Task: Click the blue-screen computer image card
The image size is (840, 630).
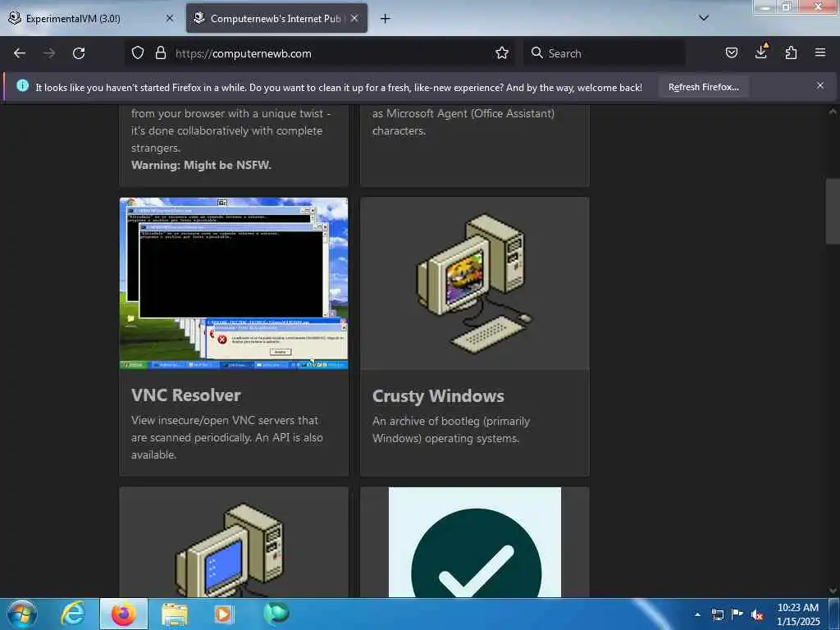Action: (x=234, y=542)
